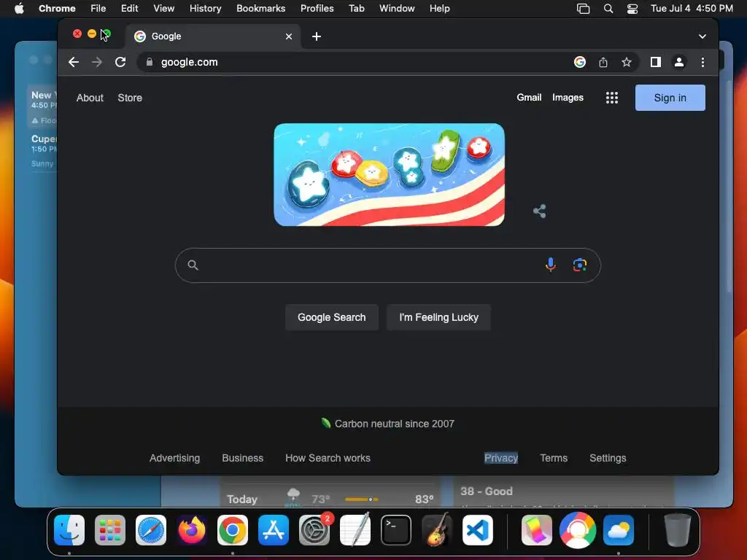747x560 pixels.
Task: Open a new tab with plus button
Action: tap(317, 36)
